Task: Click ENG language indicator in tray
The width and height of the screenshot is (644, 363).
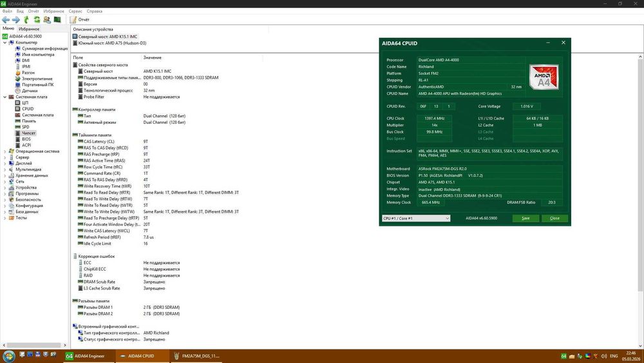Action: tap(614, 356)
